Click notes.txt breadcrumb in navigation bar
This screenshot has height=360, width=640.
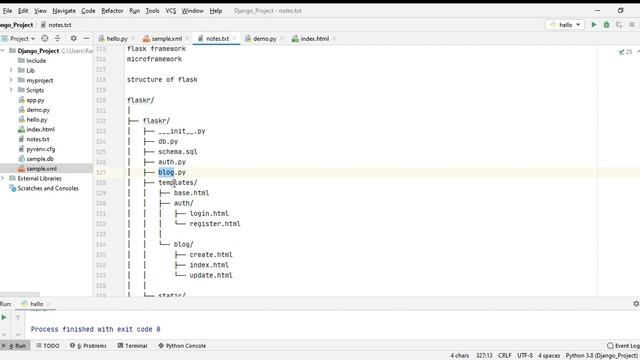56,25
